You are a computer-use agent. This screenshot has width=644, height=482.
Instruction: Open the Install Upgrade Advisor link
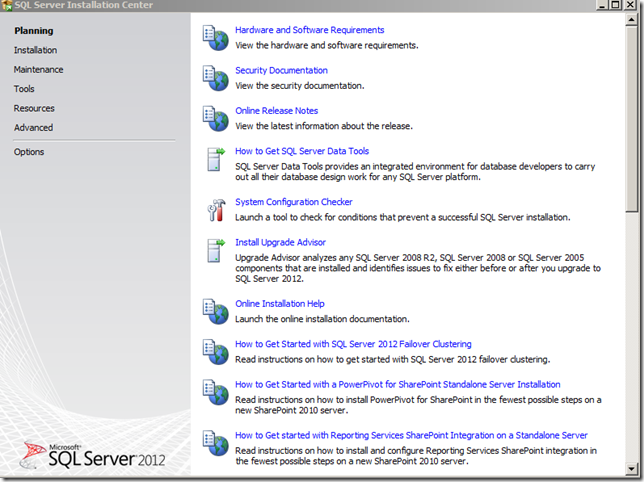click(280, 242)
